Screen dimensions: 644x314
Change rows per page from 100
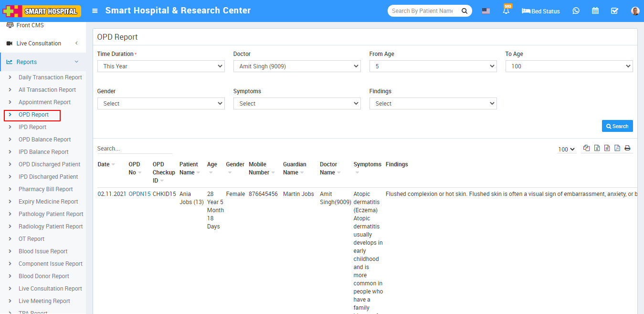(566, 150)
